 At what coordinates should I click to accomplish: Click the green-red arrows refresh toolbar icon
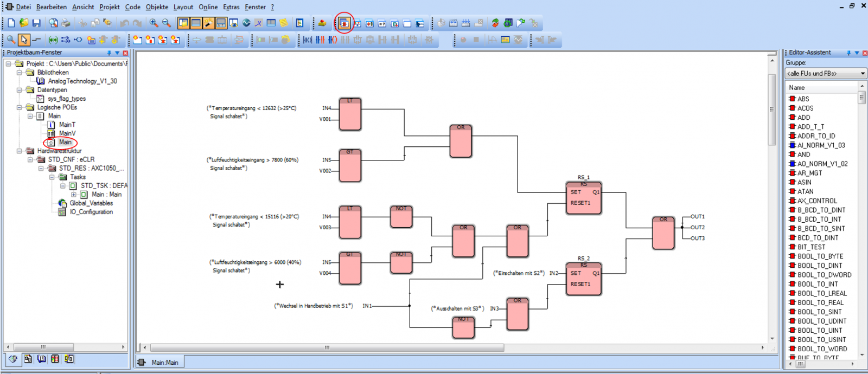(x=495, y=23)
